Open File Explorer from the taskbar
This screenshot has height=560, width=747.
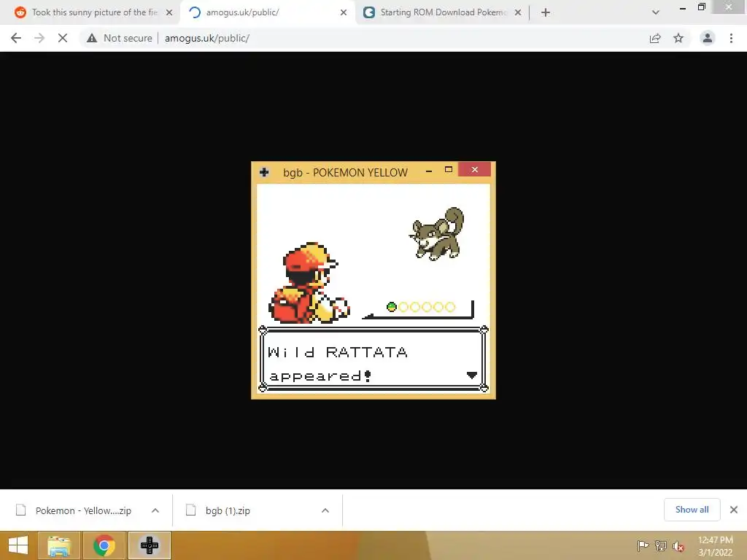[x=59, y=545]
